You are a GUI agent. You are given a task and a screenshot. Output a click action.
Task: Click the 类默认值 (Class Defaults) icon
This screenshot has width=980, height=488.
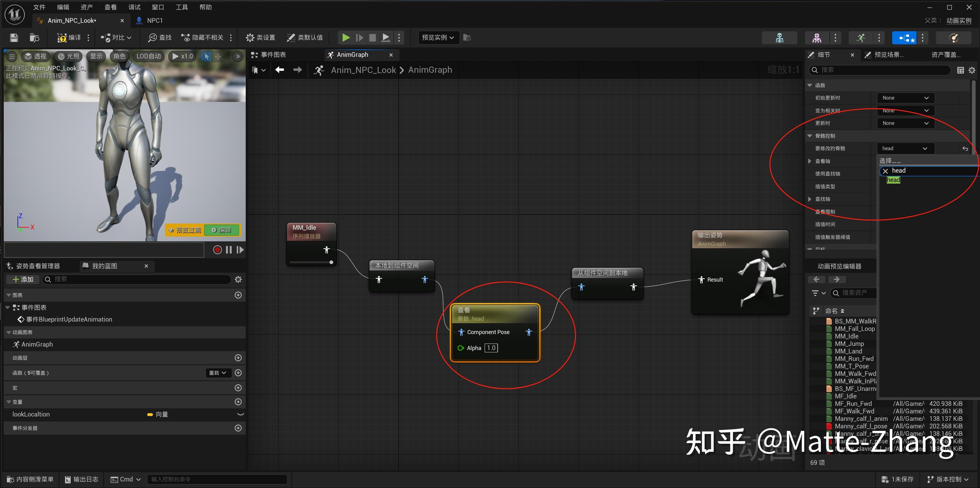click(x=304, y=38)
